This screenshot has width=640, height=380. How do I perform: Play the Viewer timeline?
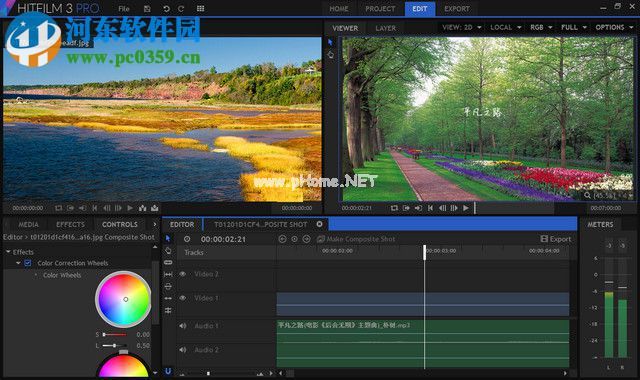466,208
